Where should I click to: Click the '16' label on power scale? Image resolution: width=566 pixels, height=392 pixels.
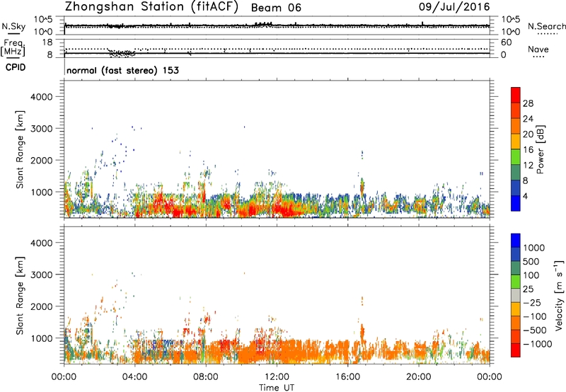[528, 150]
